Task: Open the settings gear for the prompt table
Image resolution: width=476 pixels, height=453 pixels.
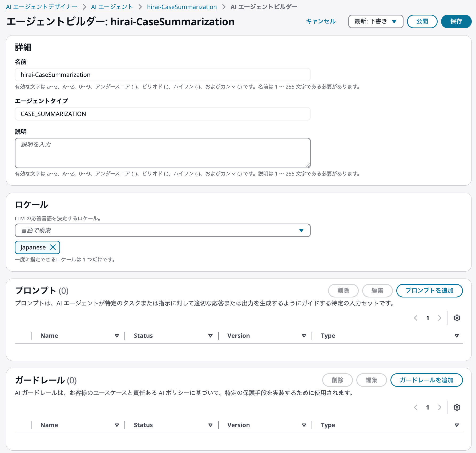Action: (457, 318)
